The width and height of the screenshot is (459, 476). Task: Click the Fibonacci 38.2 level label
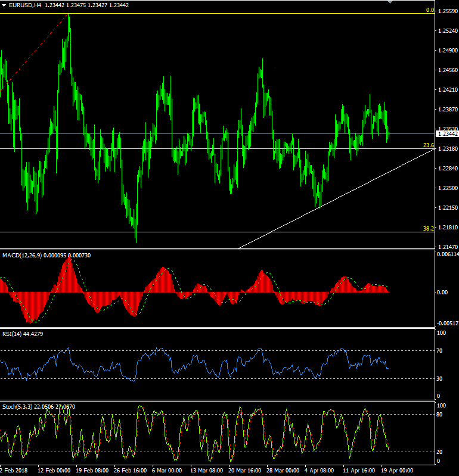[x=428, y=228]
